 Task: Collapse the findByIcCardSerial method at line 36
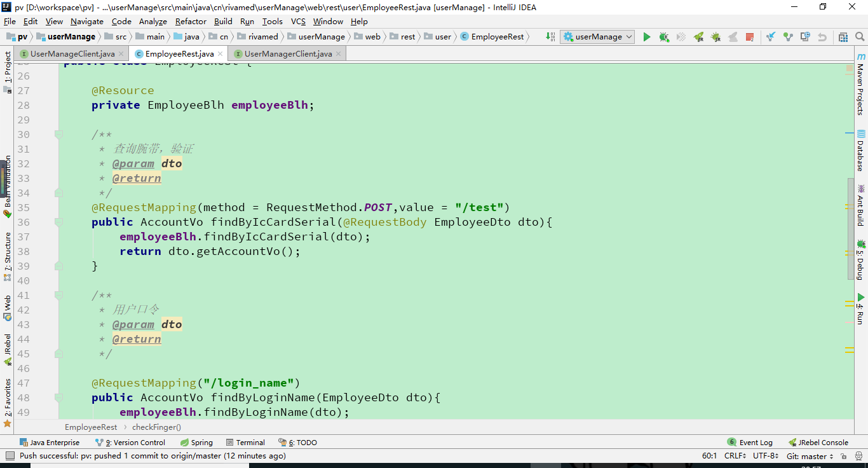coord(58,222)
